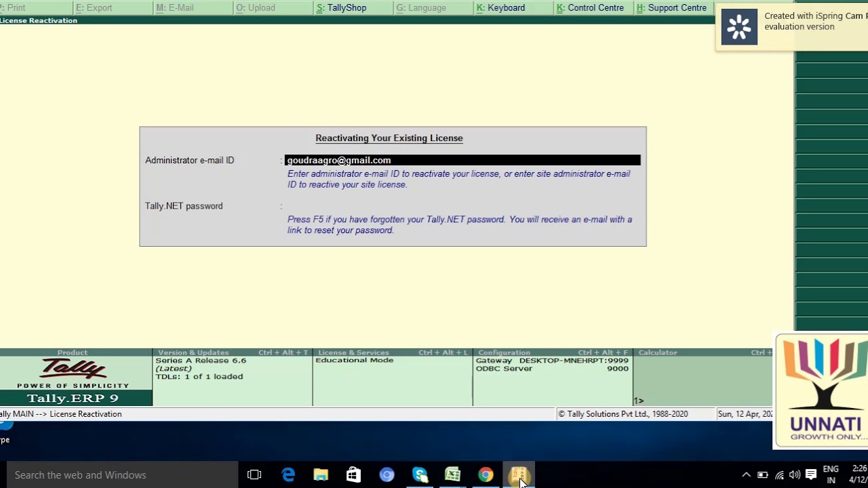The width and height of the screenshot is (868, 488).
Task: Click 'Educational Mode' license text
Action: 355,361
